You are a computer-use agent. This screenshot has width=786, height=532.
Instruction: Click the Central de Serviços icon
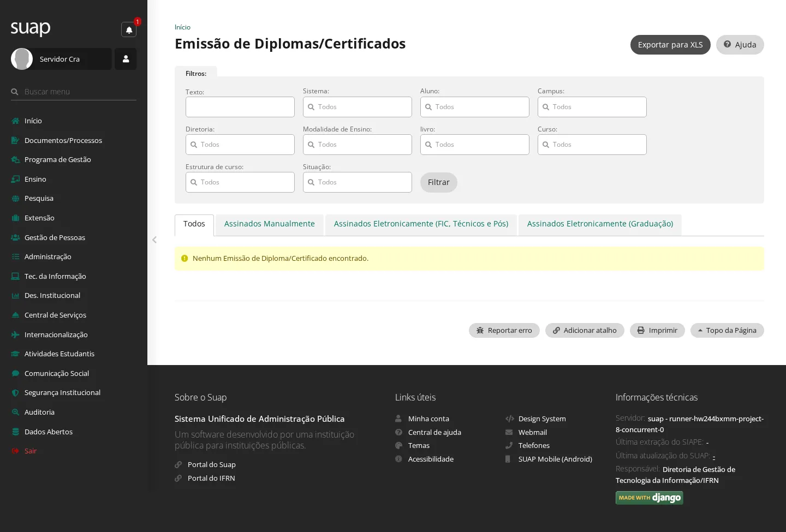[x=15, y=315]
